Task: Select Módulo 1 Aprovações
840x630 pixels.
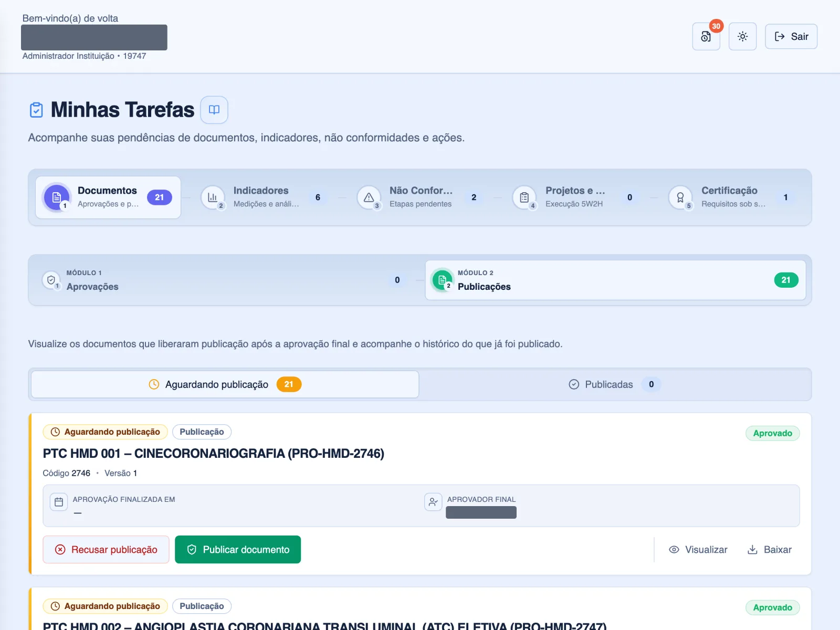Action: coord(225,280)
